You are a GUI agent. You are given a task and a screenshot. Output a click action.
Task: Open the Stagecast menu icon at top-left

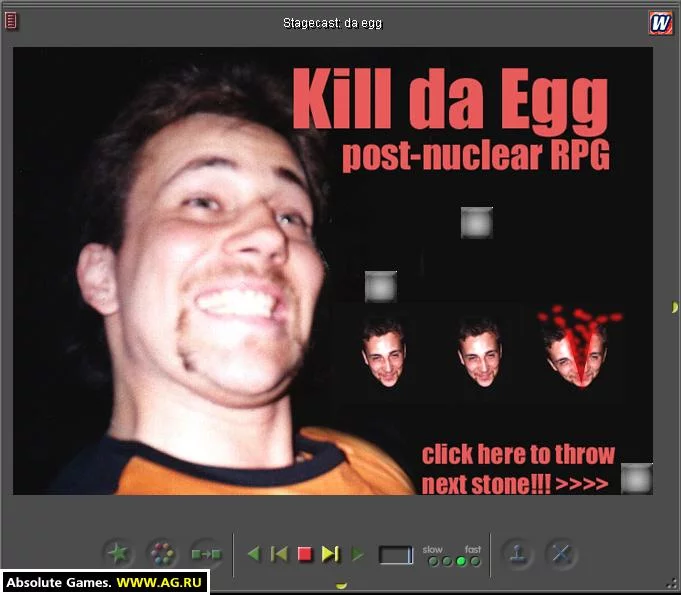[x=11, y=21]
